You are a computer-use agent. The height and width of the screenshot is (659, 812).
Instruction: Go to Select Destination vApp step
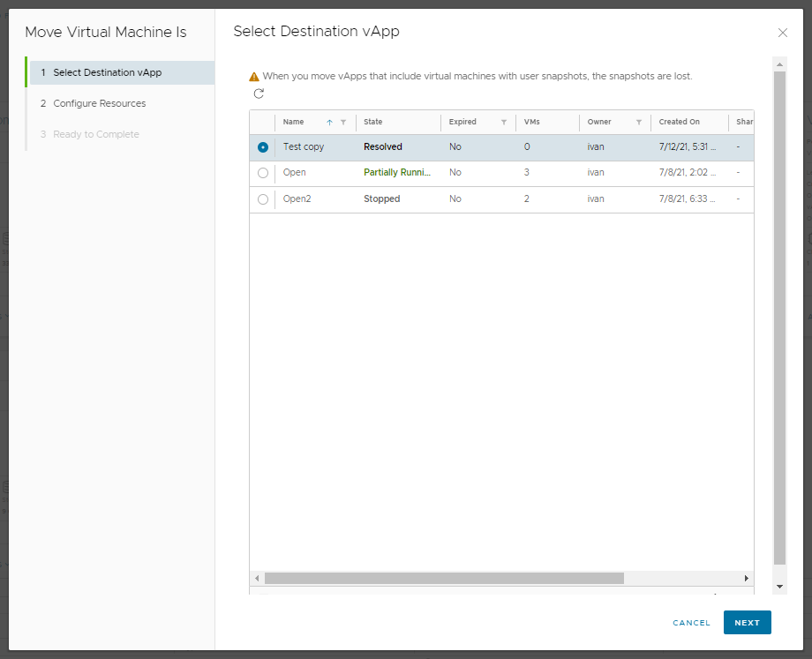click(x=108, y=72)
